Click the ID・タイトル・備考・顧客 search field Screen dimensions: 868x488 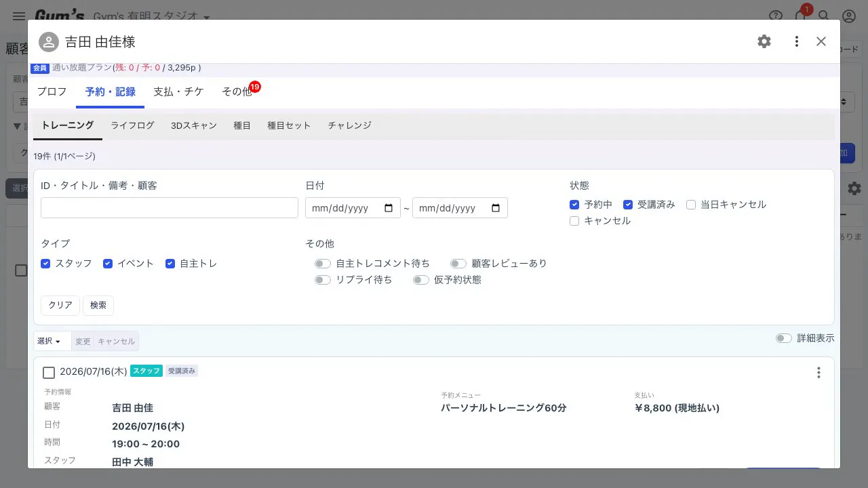pyautogui.click(x=170, y=208)
